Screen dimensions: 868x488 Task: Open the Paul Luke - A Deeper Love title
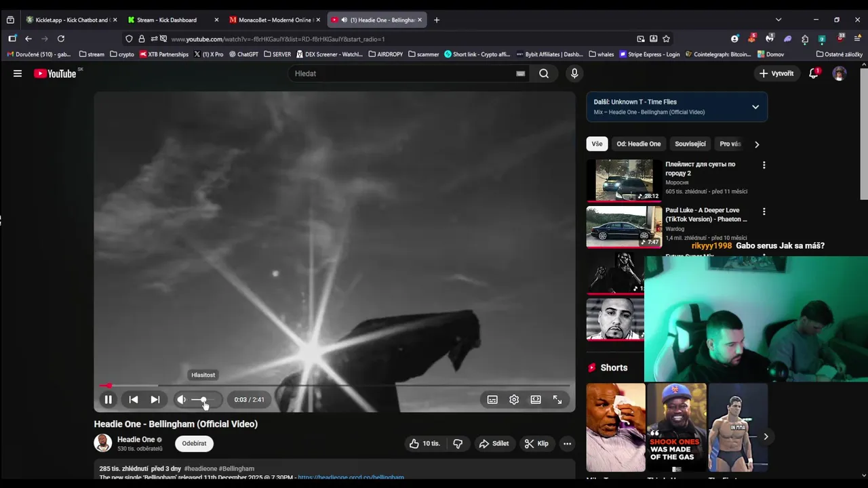[706, 215]
